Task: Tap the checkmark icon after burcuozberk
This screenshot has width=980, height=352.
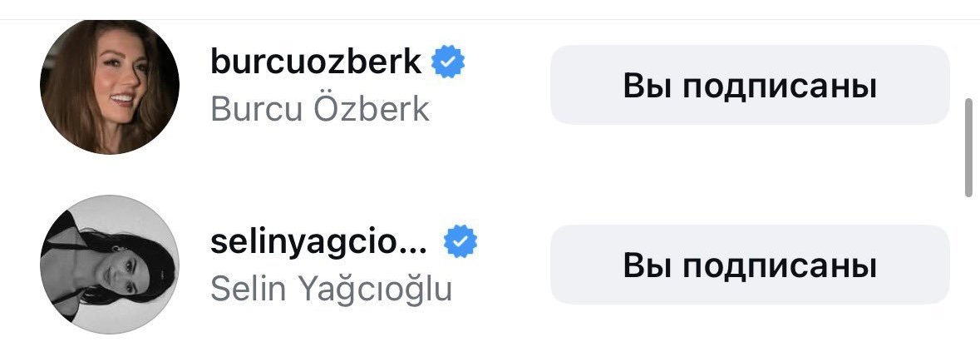Action: pos(448,62)
